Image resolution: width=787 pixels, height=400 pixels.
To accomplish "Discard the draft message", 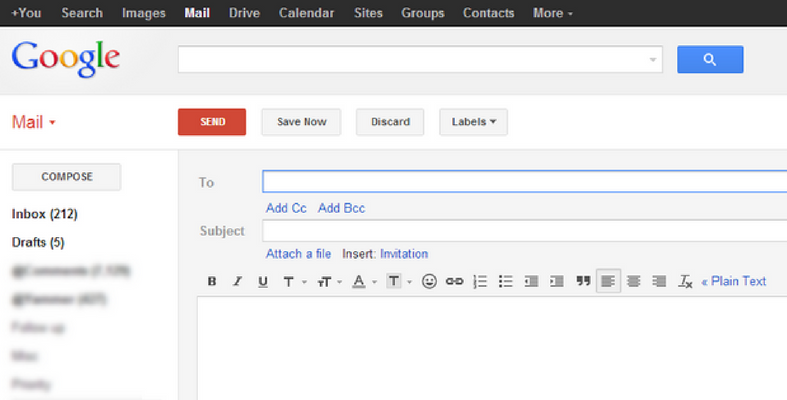I will click(x=390, y=122).
